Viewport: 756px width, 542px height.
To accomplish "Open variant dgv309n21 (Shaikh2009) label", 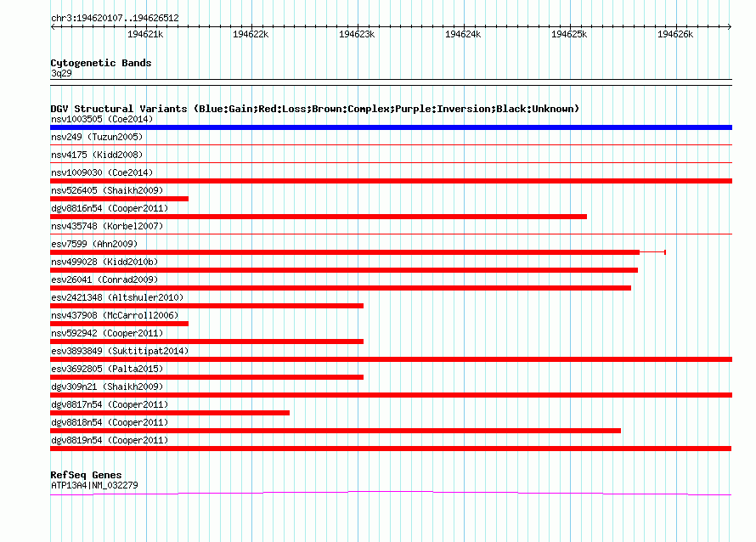I will click(107, 387).
